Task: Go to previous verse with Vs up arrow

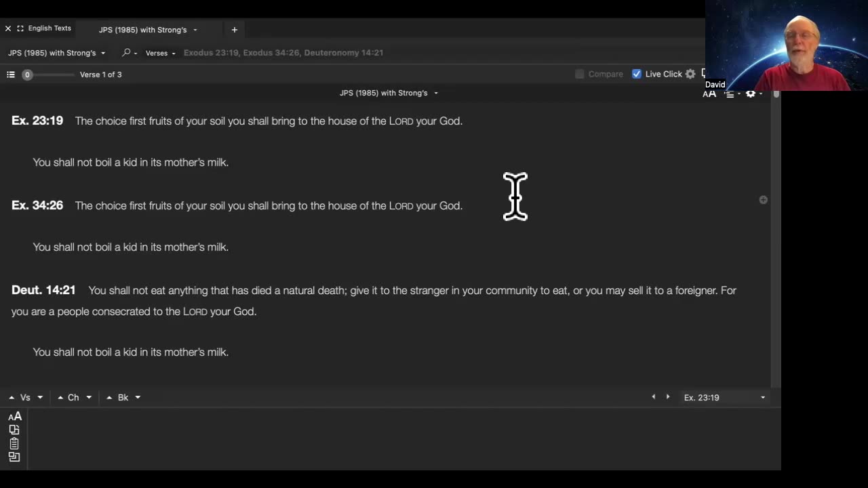Action: point(12,398)
